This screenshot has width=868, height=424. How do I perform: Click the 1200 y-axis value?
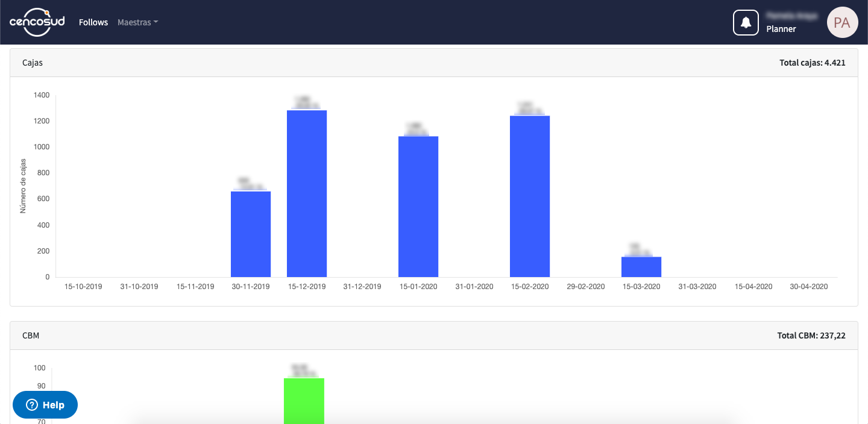[x=42, y=121]
